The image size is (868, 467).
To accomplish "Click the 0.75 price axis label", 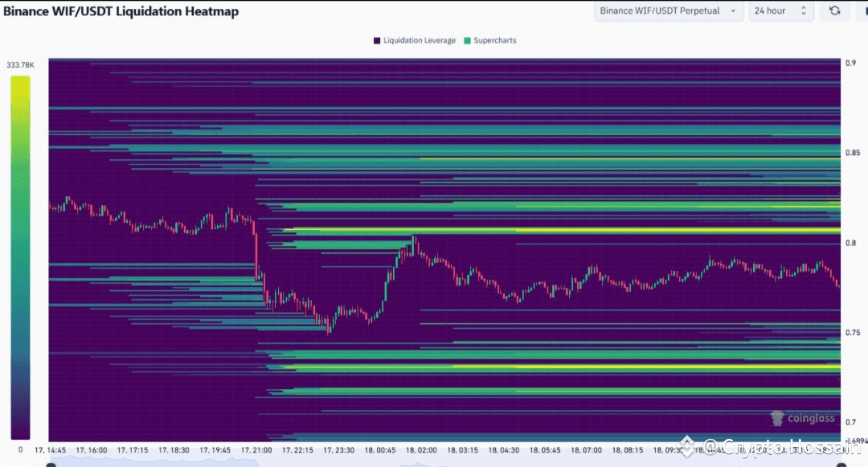I will pyautogui.click(x=853, y=333).
